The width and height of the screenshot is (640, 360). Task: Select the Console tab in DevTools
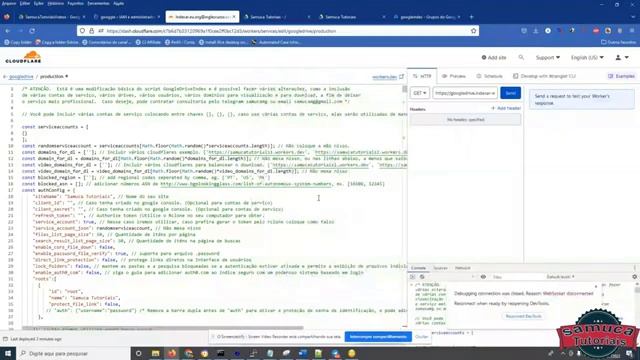click(x=418, y=268)
